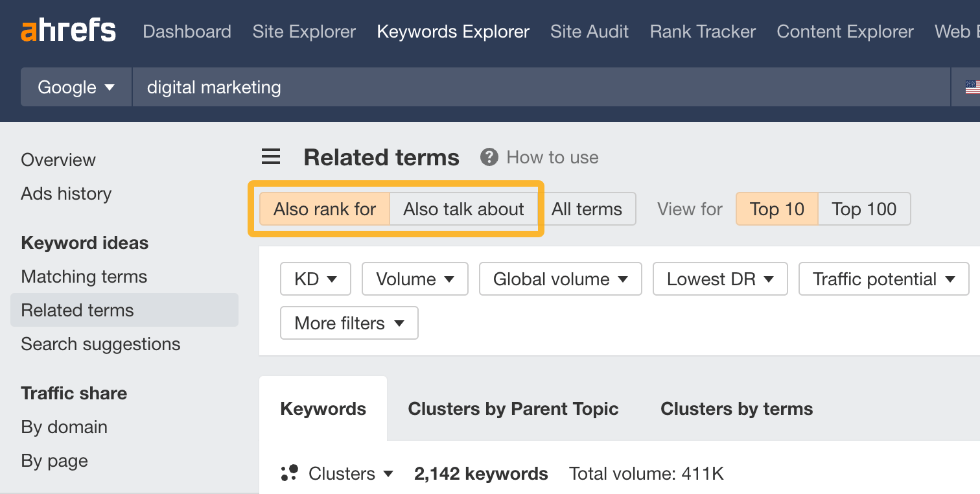
Task: Enable the Also talk about filter
Action: pos(463,209)
